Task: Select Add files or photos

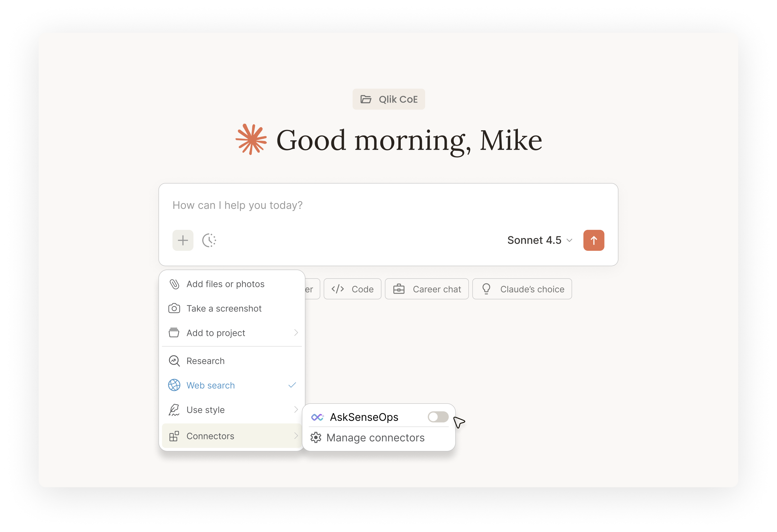Action: (232, 284)
